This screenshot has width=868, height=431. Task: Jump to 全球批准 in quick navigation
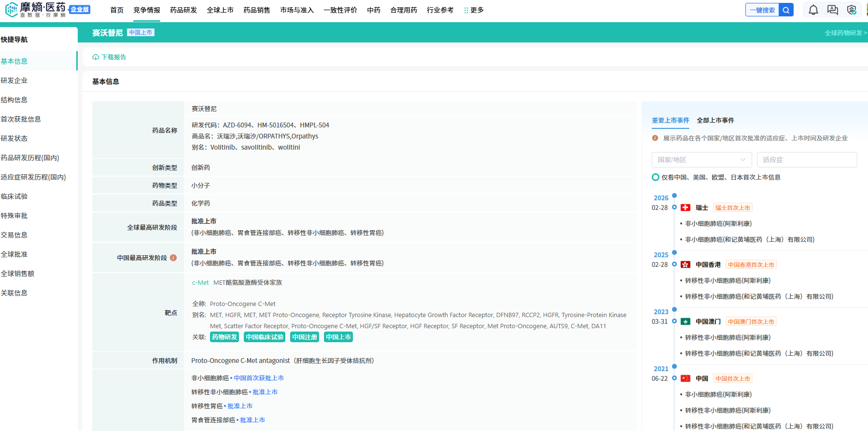pos(14,254)
